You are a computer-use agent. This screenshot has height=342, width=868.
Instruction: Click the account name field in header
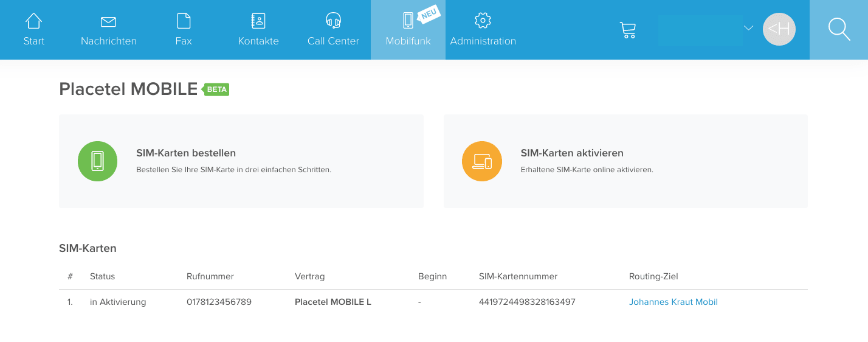click(700, 30)
